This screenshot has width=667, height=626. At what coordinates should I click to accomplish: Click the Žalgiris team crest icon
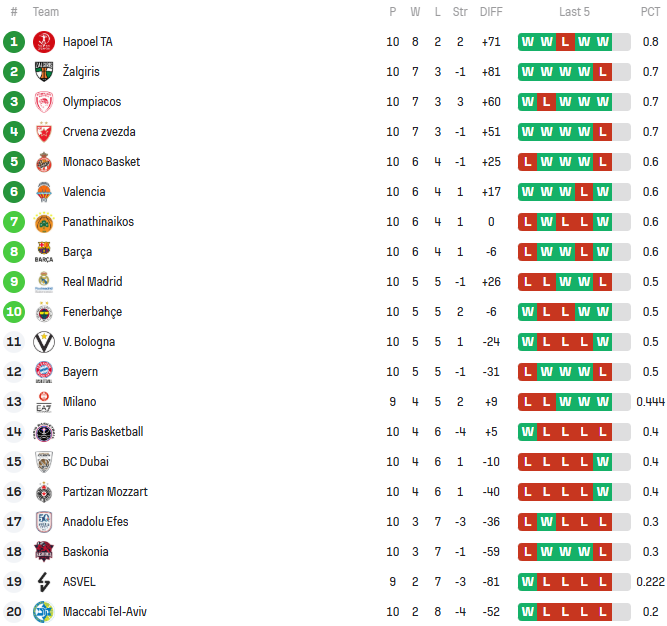43,72
